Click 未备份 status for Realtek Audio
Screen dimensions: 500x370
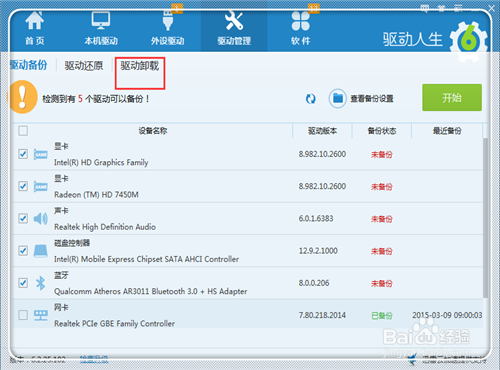382,219
